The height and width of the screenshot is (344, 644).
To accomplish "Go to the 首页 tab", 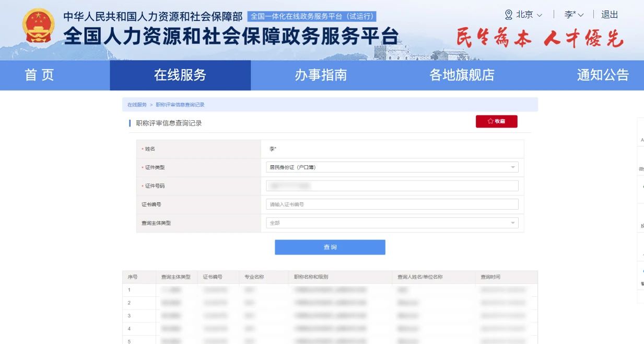I will pyautogui.click(x=40, y=75).
